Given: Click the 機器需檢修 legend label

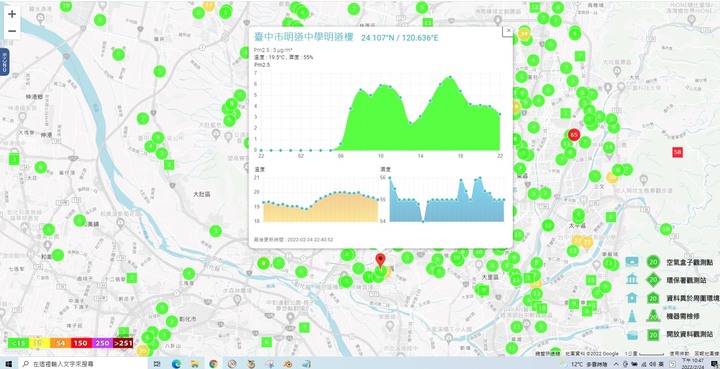Looking at the screenshot, I should click(683, 316).
